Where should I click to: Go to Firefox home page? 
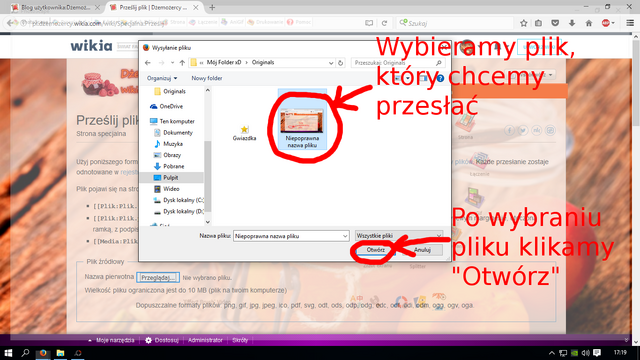(x=589, y=23)
